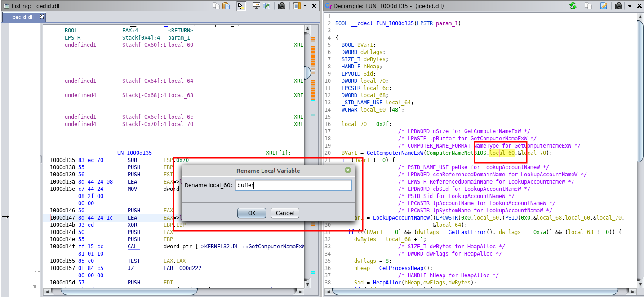
Task: Toggle overview margin display icon in Listing
Action: pyautogui.click(x=297, y=6)
